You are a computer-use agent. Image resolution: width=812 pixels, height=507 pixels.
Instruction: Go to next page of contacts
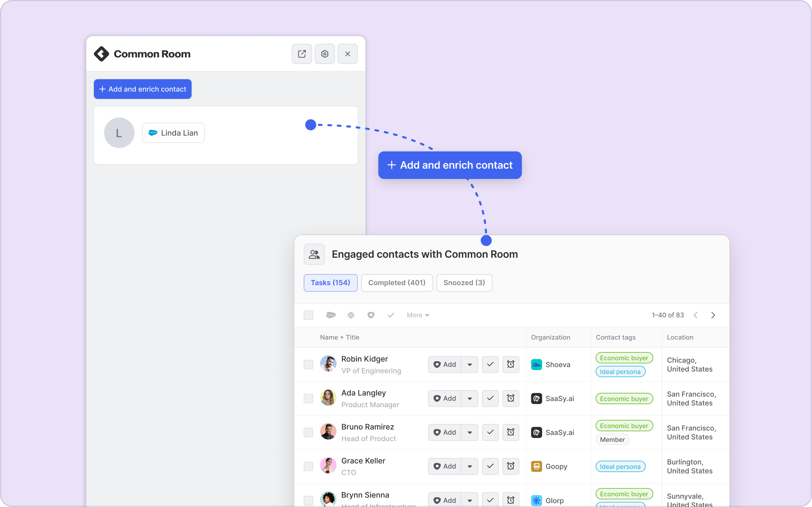point(713,315)
